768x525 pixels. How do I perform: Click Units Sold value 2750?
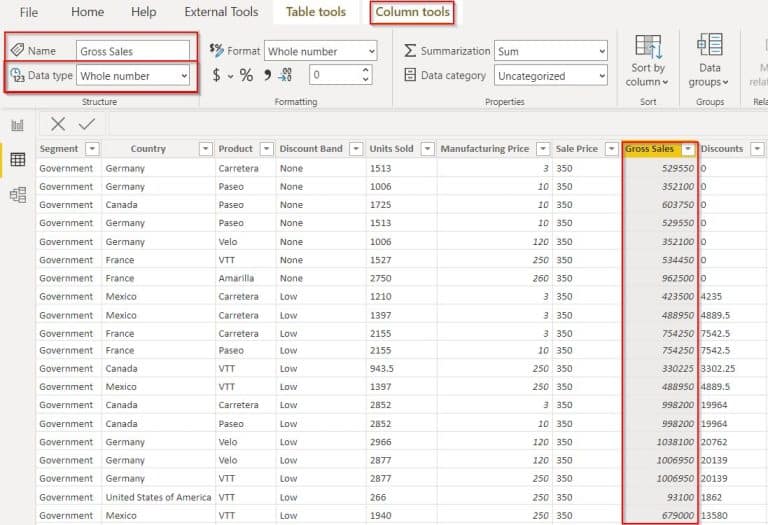(381, 278)
